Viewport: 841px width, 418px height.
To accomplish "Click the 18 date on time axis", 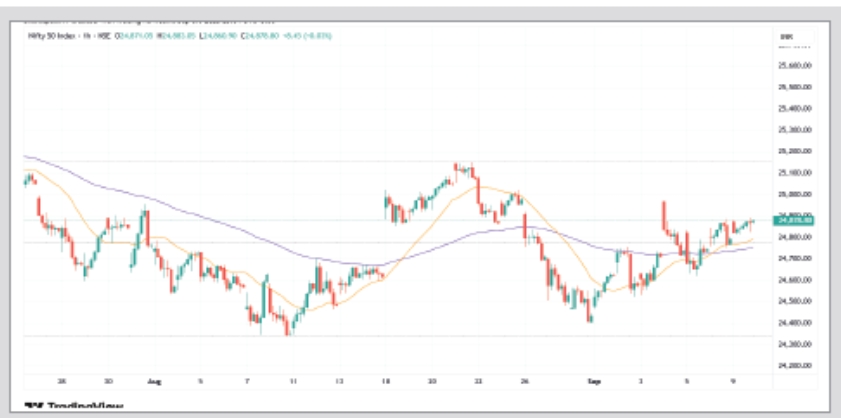I will point(384,382).
